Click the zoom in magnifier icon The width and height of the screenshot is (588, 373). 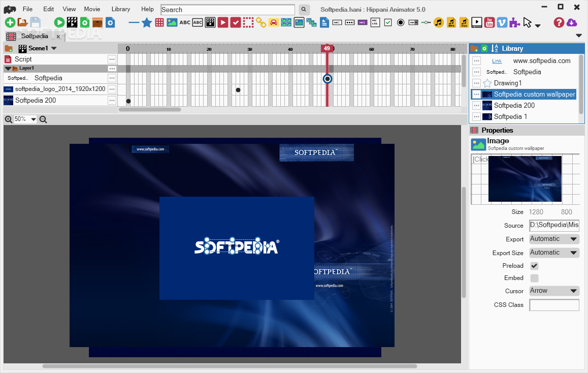[x=8, y=119]
